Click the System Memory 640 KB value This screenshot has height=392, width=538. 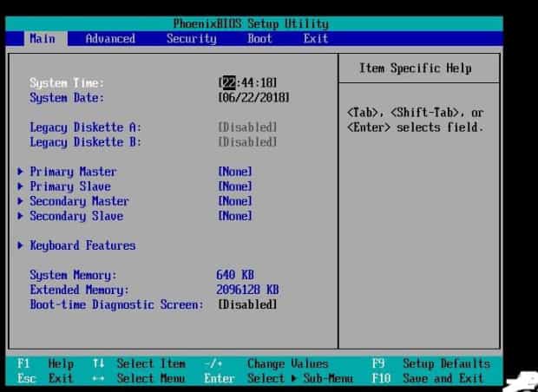click(235, 275)
